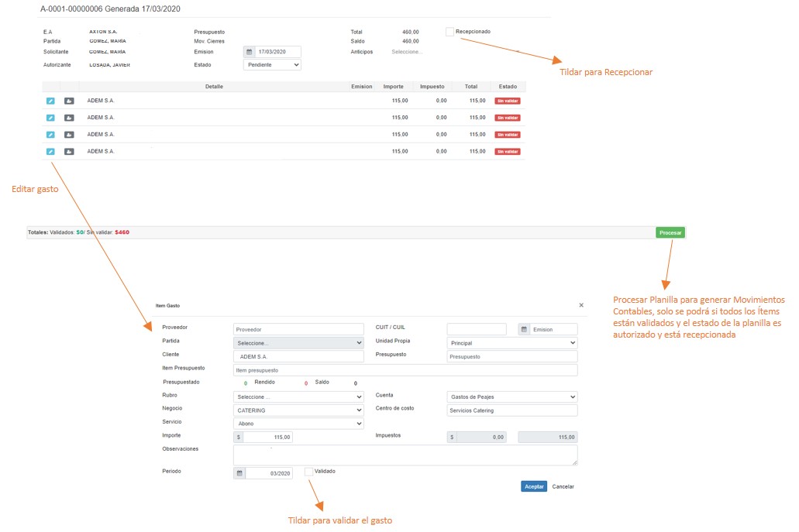Tick the Recepcionado checkbox
Viewport: 799px width, 532px height.
tap(449, 32)
